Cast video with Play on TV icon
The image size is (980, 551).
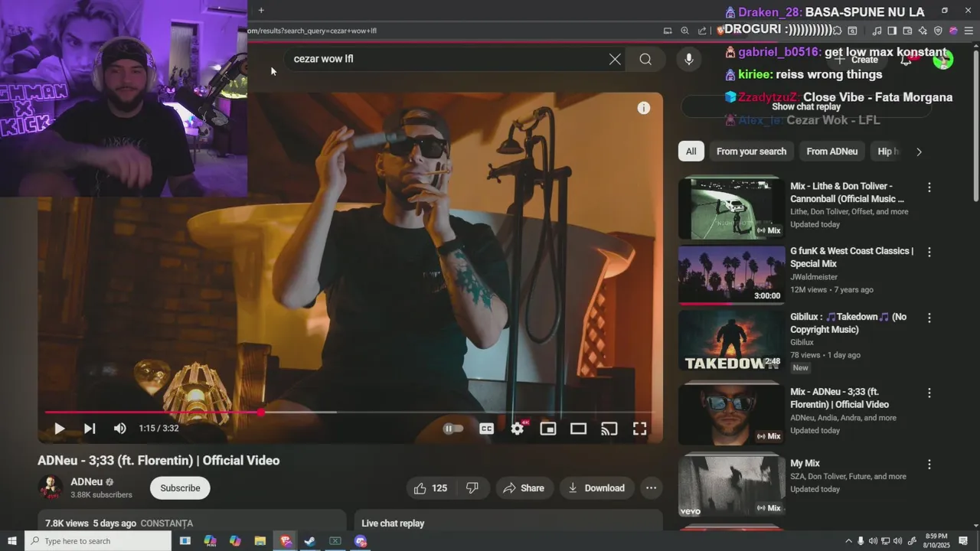(x=609, y=429)
